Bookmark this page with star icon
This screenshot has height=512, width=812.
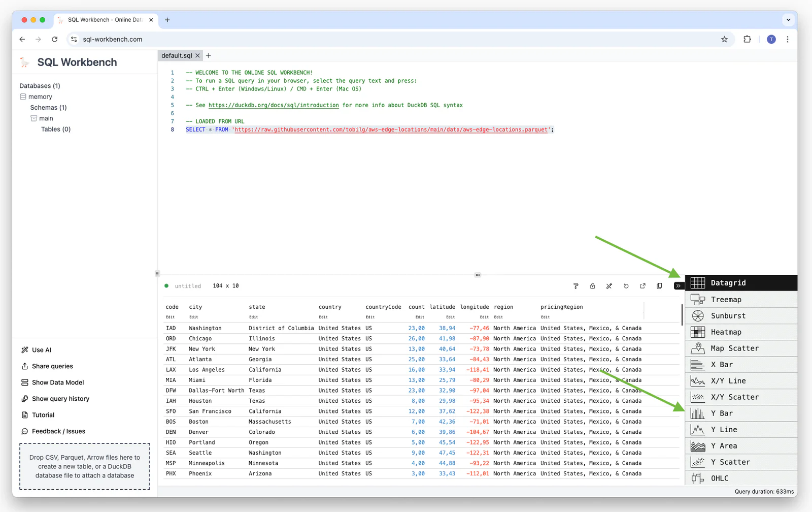[724, 39]
